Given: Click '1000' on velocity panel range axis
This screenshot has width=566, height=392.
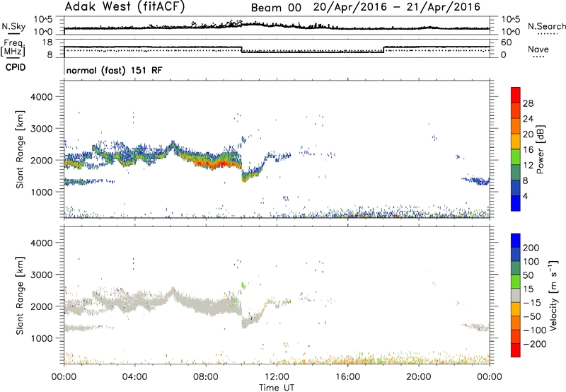Looking at the screenshot, I should click(x=42, y=338).
